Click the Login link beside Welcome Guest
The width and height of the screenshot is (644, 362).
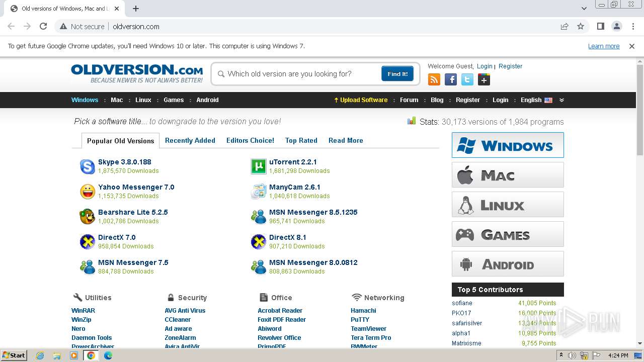485,66
